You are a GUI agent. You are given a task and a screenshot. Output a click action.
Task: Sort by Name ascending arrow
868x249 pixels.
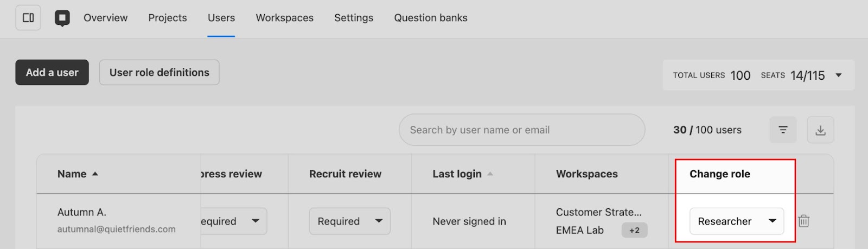(x=95, y=174)
